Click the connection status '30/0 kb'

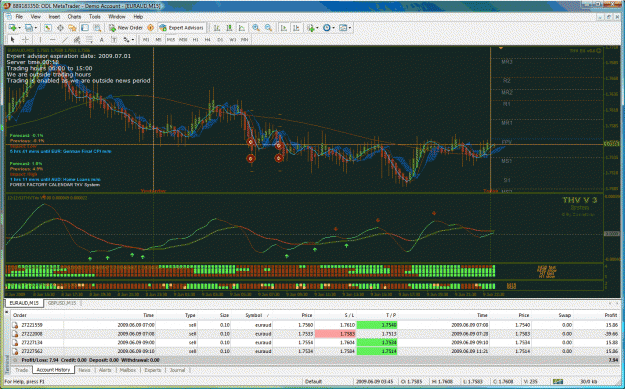[588, 381]
